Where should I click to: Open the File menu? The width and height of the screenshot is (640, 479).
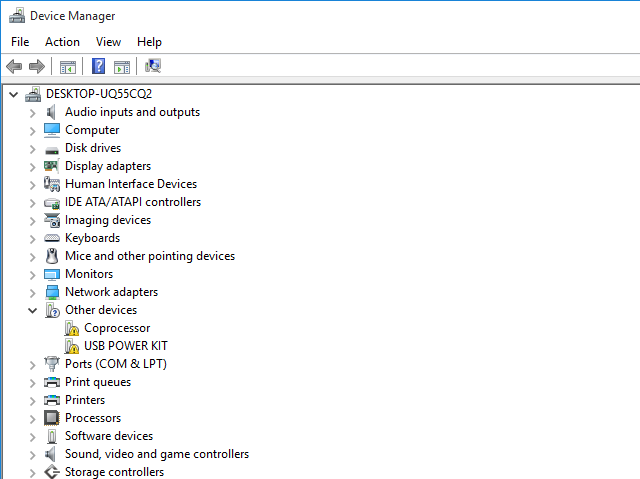(20, 42)
